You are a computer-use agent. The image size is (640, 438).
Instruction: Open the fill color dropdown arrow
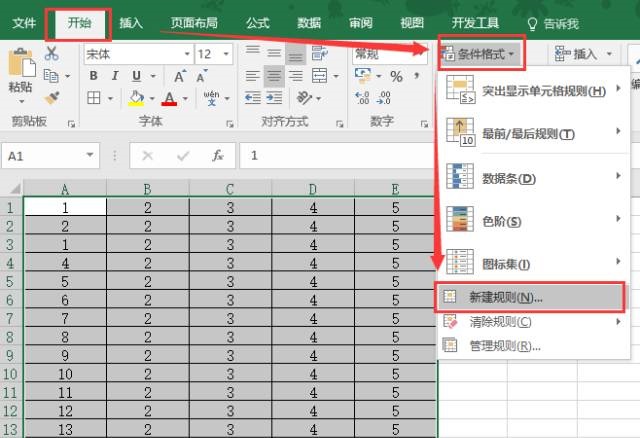point(151,98)
